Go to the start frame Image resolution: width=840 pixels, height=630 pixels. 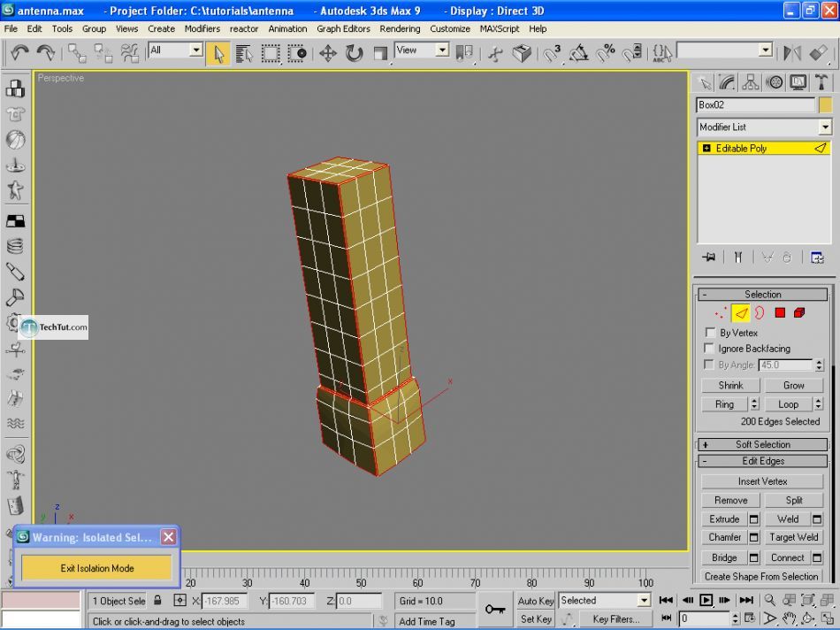tap(666, 600)
